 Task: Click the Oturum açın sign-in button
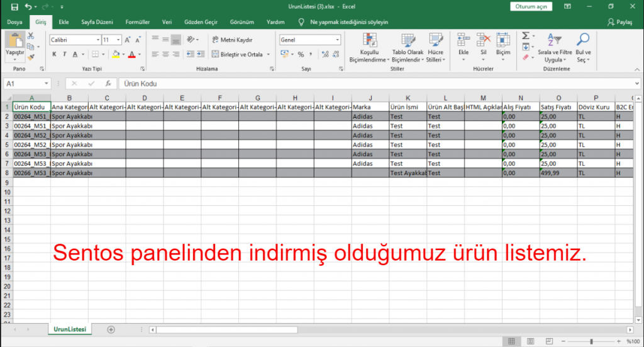532,6
